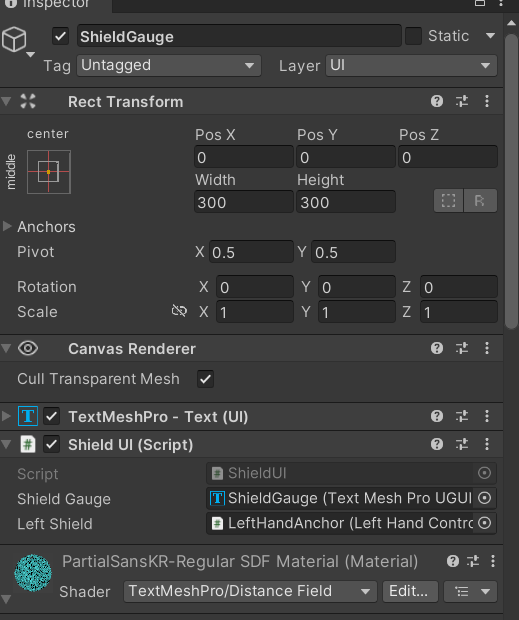
Task: Open TextMeshPro help reference
Action: click(437, 416)
